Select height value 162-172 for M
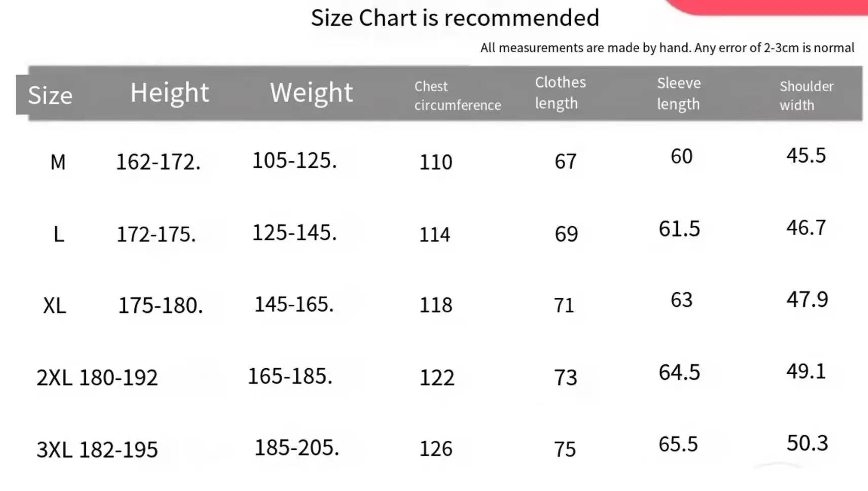 [x=158, y=162]
